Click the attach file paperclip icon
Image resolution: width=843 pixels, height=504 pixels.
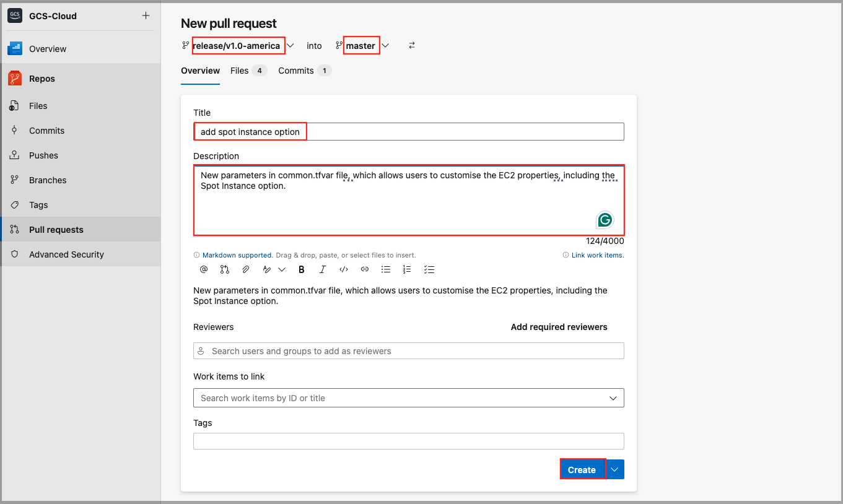[x=245, y=269]
